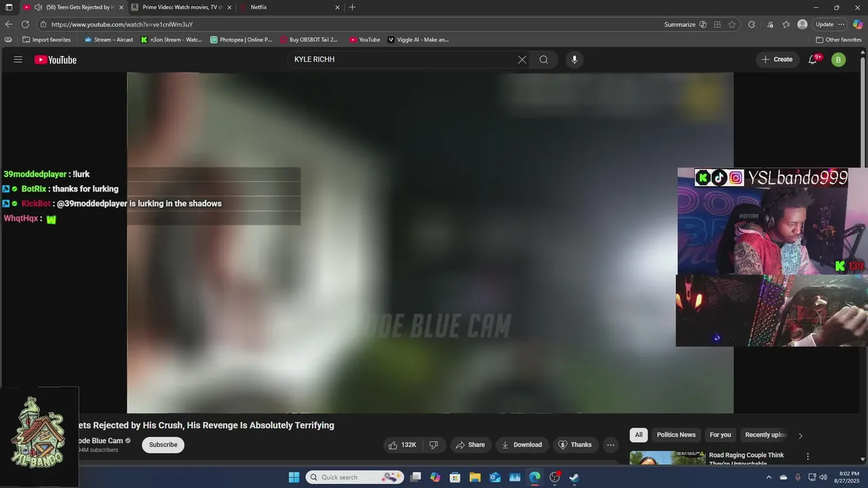Open Stream – Aircast bookmark

(108, 39)
